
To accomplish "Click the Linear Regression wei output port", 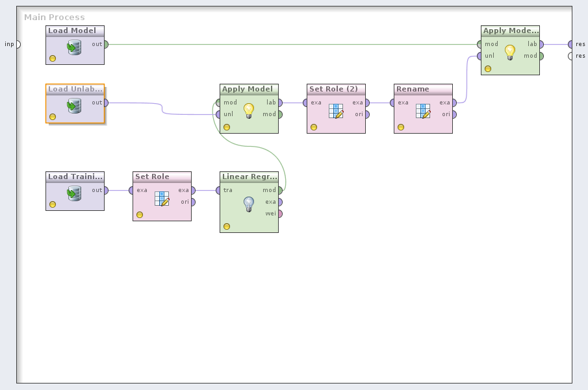I will pos(280,213).
